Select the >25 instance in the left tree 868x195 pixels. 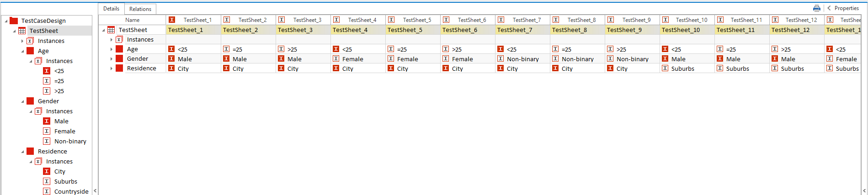pos(59,91)
